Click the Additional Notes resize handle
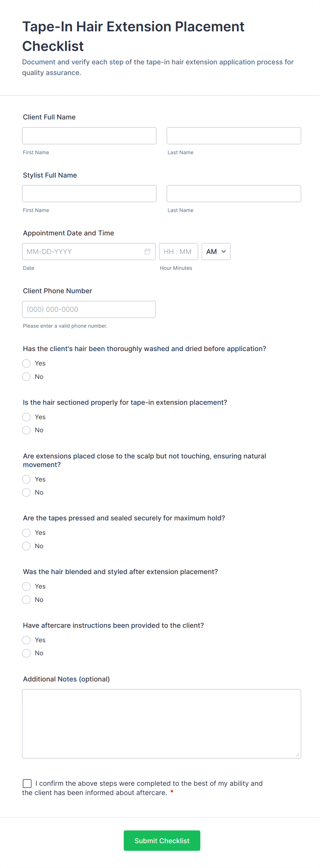Viewport: 320px width, 868px height. (x=298, y=755)
